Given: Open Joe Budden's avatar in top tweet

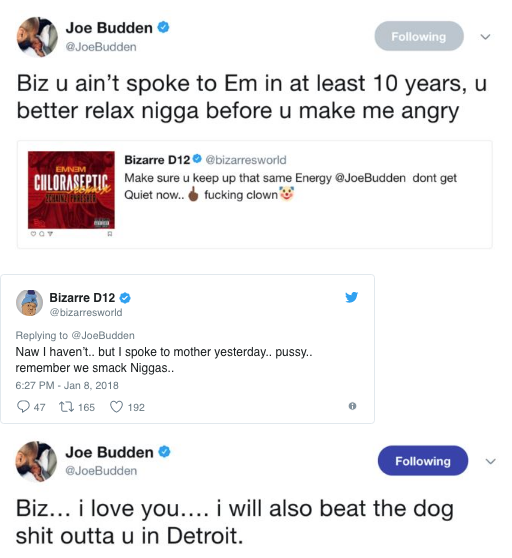Looking at the screenshot, I should 37,37.
